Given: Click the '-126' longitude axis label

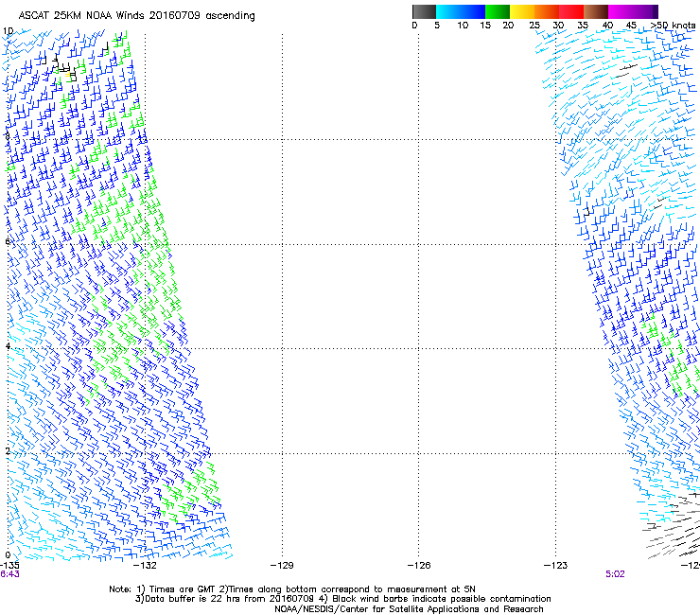Looking at the screenshot, I should tap(419, 566).
